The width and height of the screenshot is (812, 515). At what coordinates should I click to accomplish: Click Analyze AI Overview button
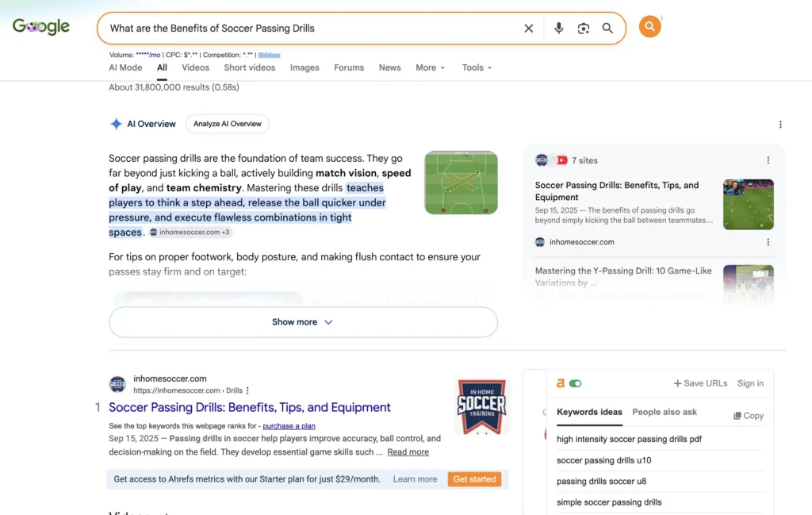[x=228, y=124]
